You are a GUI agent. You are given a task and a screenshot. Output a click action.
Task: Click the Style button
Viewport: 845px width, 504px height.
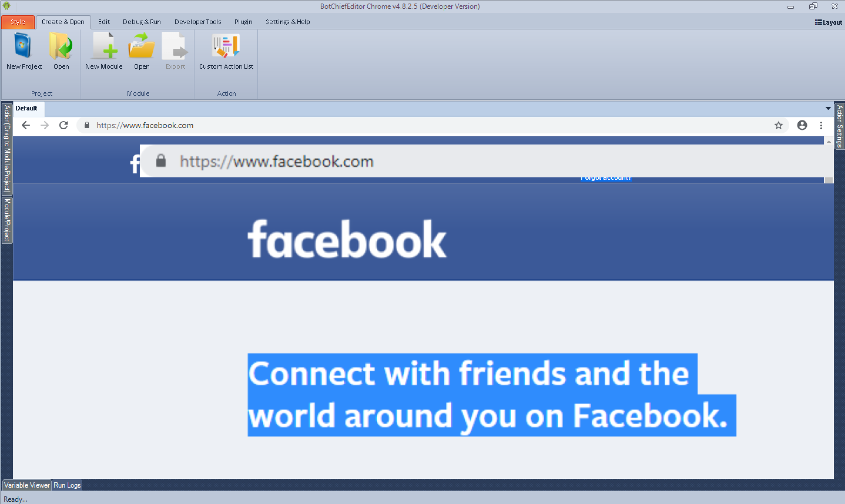point(18,22)
